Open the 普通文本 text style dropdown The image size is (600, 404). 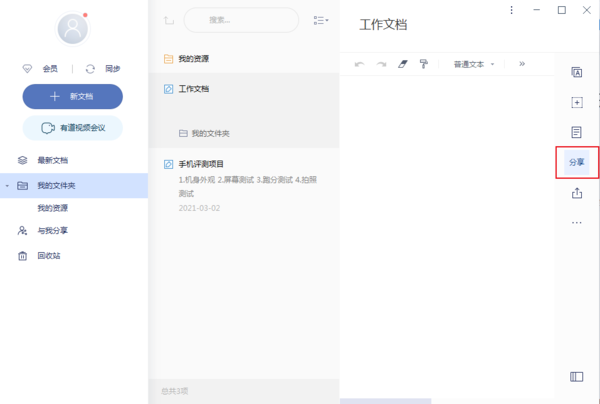click(x=474, y=63)
